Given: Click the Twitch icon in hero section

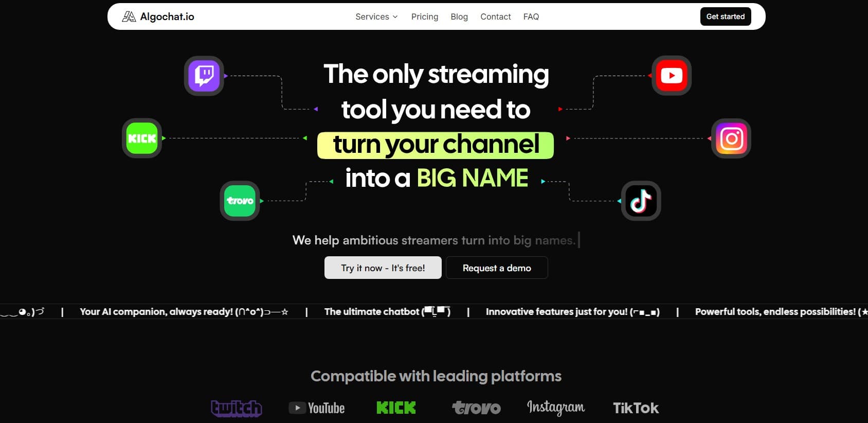Looking at the screenshot, I should point(204,76).
